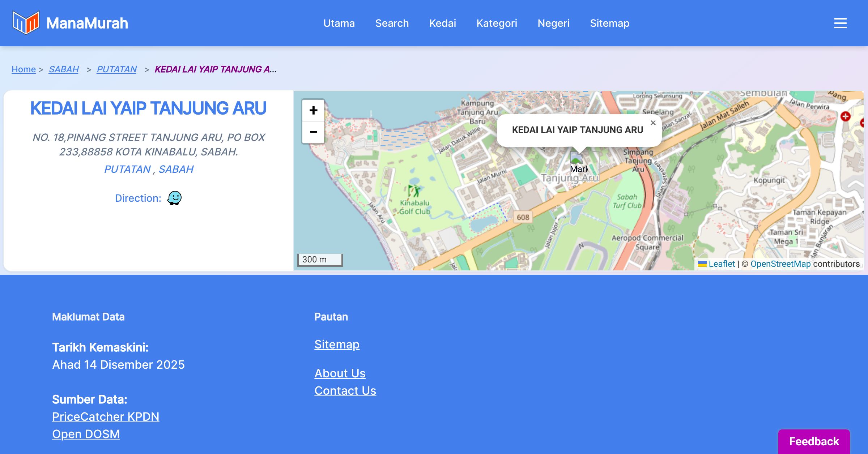This screenshot has width=868, height=454.
Task: Close the map popup
Action: [653, 123]
